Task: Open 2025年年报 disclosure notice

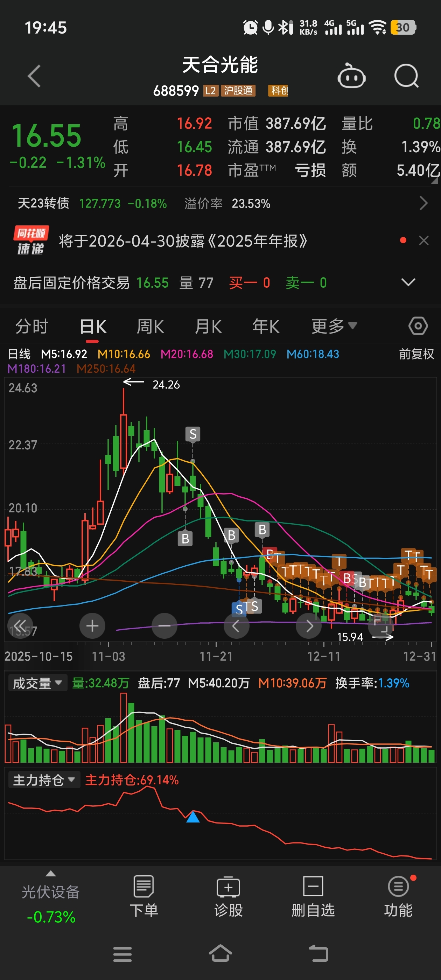Action: pyautogui.click(x=183, y=241)
